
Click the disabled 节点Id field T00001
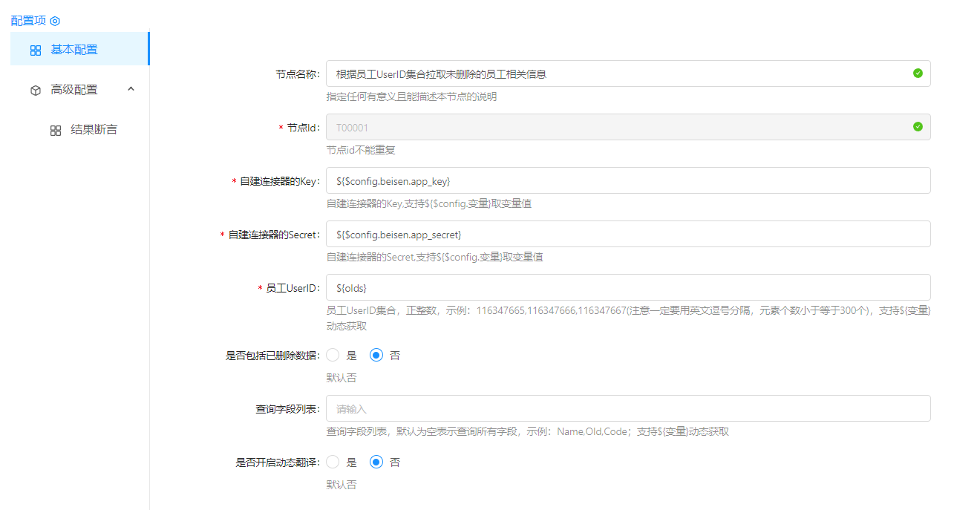click(x=616, y=127)
